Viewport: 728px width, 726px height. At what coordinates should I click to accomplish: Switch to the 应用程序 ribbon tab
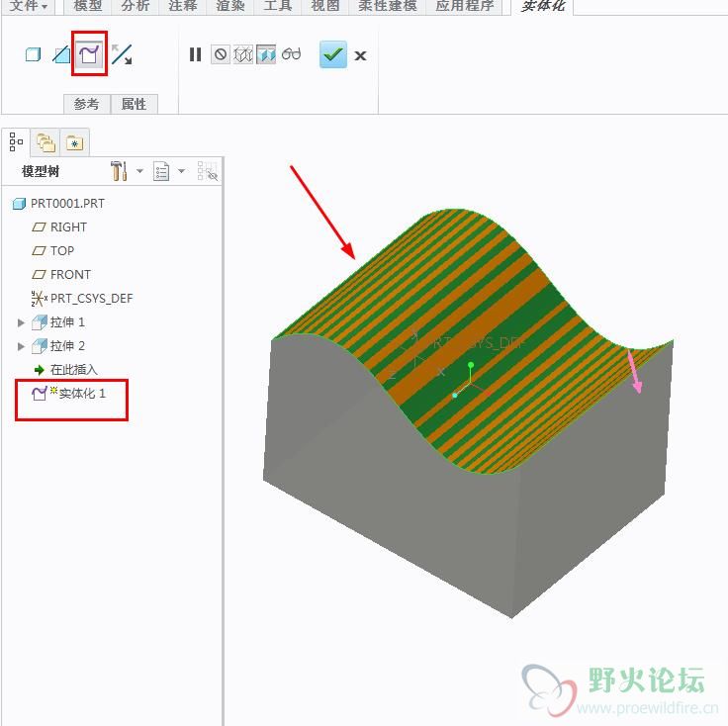(464, 7)
